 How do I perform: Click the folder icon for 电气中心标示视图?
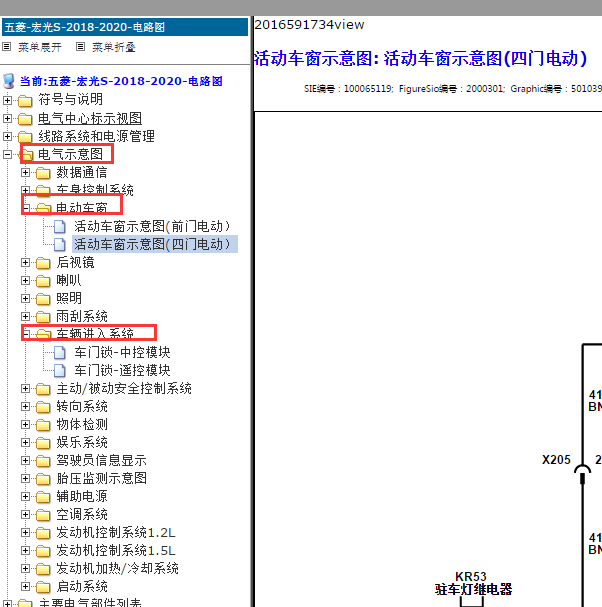click(x=25, y=118)
